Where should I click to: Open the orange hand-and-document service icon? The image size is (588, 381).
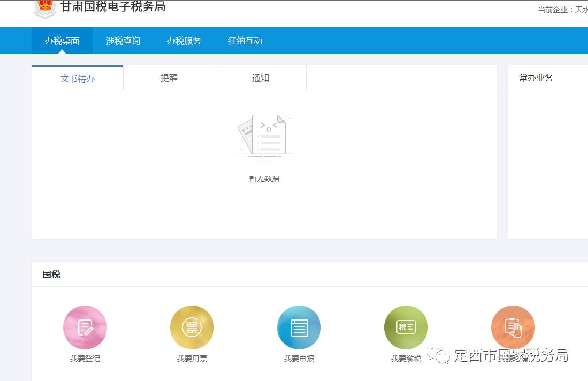[x=513, y=327]
